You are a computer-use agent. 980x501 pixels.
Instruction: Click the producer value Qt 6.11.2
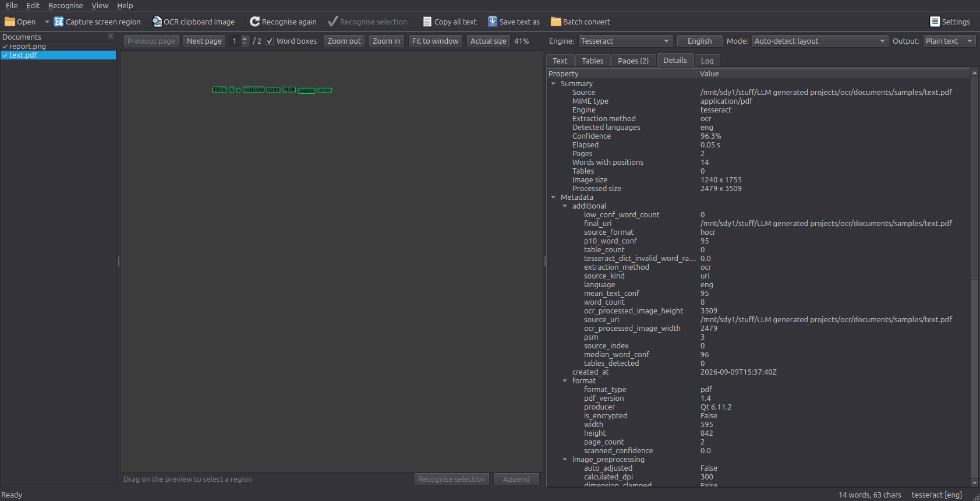(x=716, y=407)
